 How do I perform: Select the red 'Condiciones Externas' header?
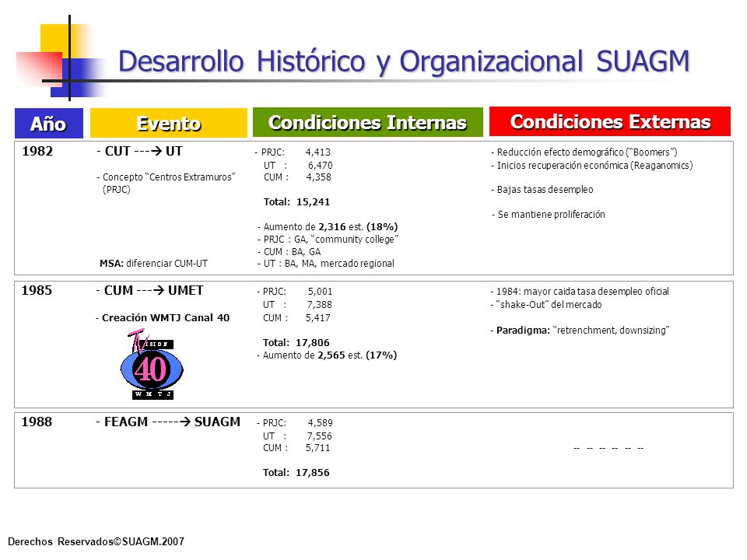[x=610, y=121]
